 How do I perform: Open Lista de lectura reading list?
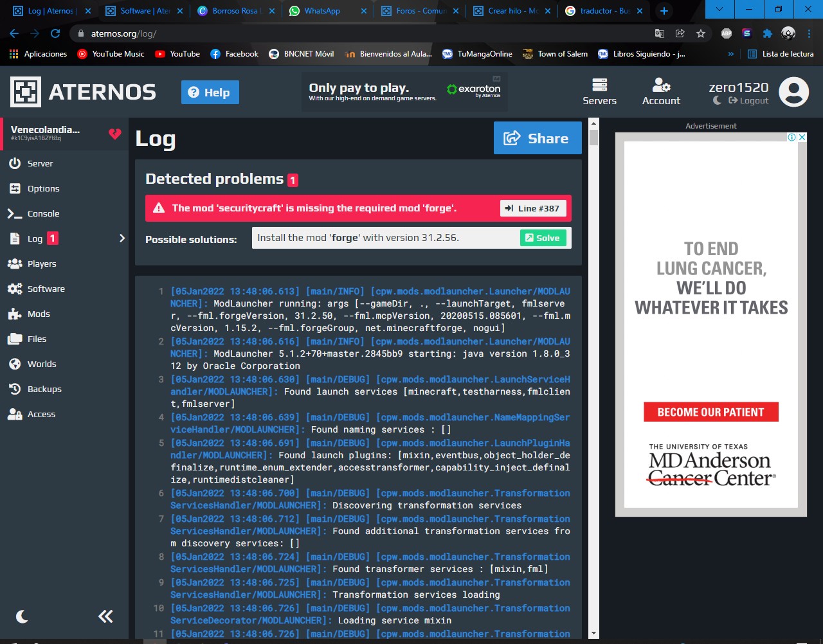tap(781, 54)
